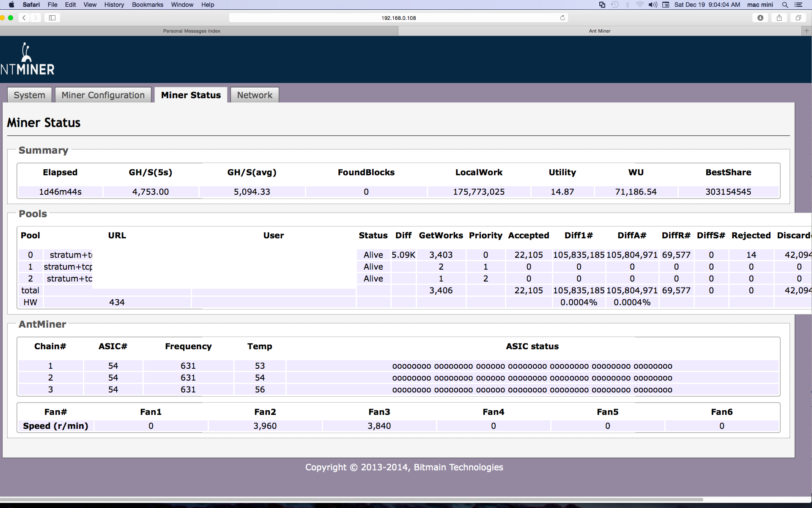Click pool 0 DiffR# value 69,577
The height and width of the screenshot is (508, 812).
[x=676, y=255]
